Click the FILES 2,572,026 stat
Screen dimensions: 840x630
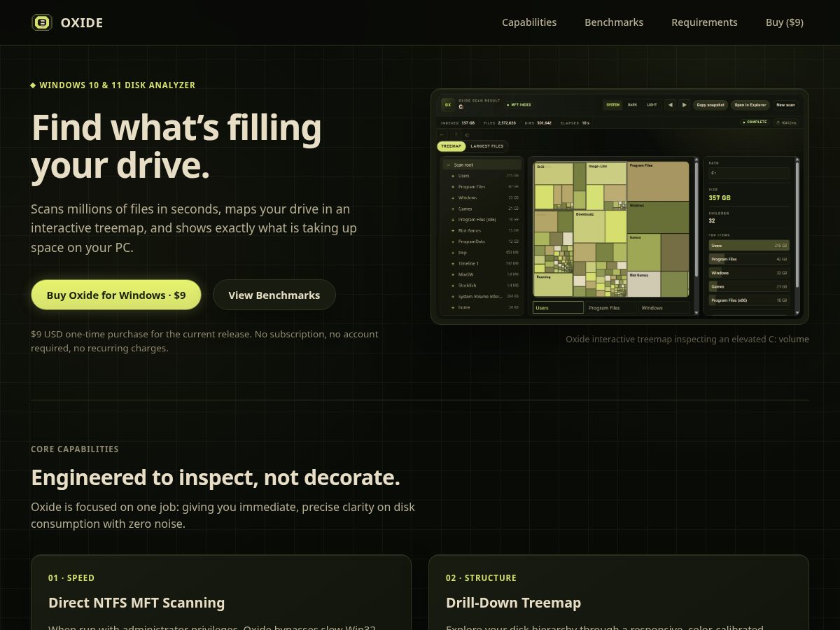(x=500, y=122)
